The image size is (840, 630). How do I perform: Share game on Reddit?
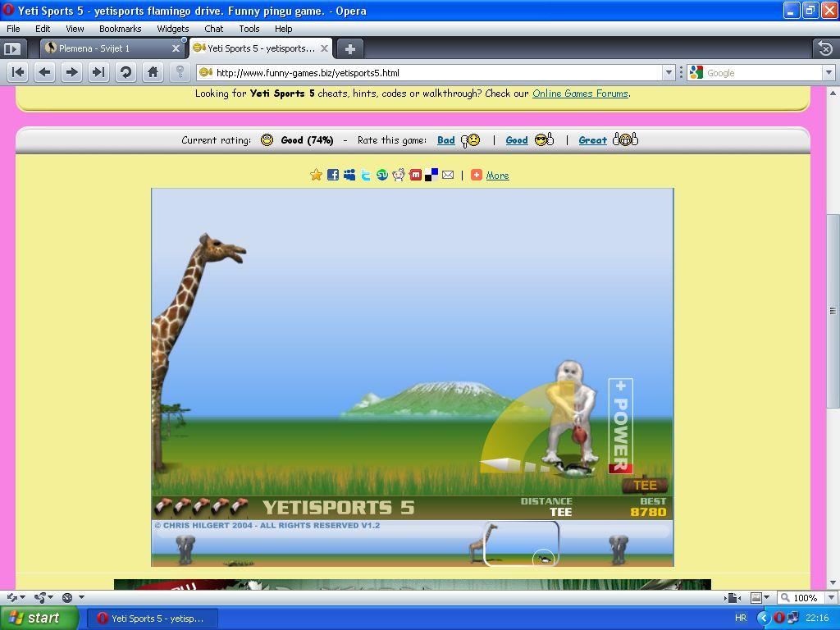[x=399, y=175]
